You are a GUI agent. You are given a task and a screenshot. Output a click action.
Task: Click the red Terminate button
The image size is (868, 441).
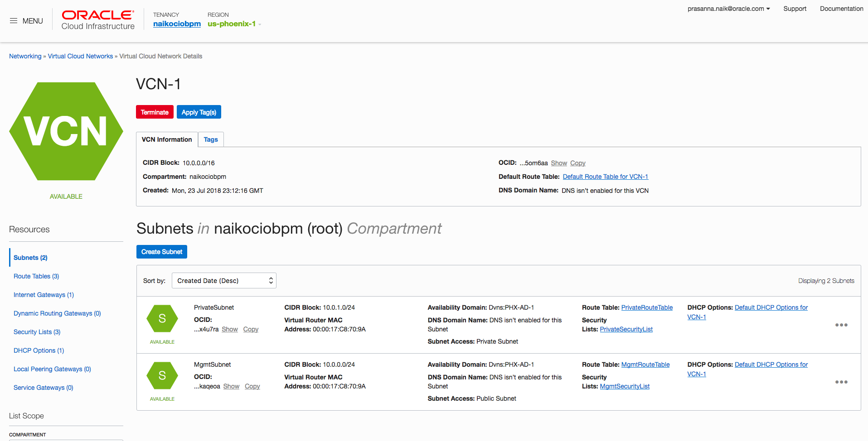[x=155, y=112]
